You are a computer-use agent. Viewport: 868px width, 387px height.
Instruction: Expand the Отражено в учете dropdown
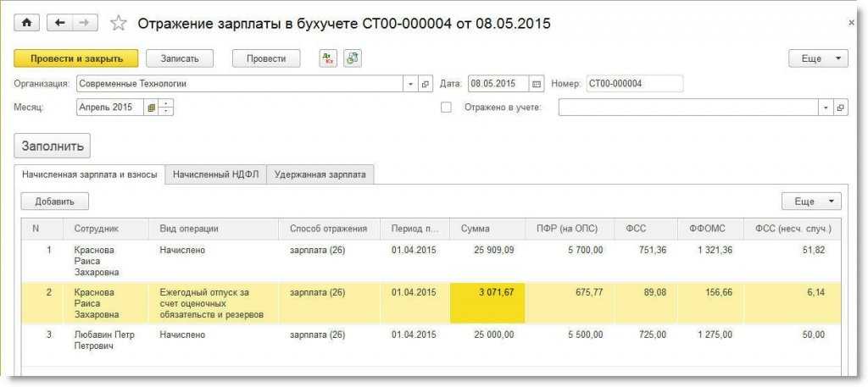[826, 108]
